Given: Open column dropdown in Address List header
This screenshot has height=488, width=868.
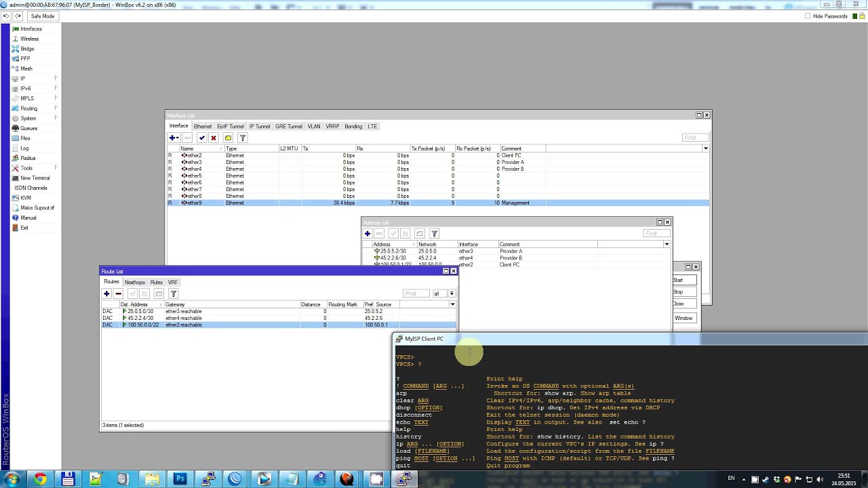Looking at the screenshot, I should [x=667, y=244].
